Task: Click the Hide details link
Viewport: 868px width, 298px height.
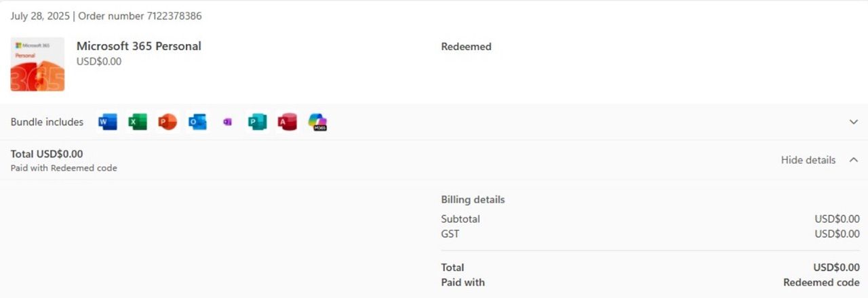Action: pos(808,160)
